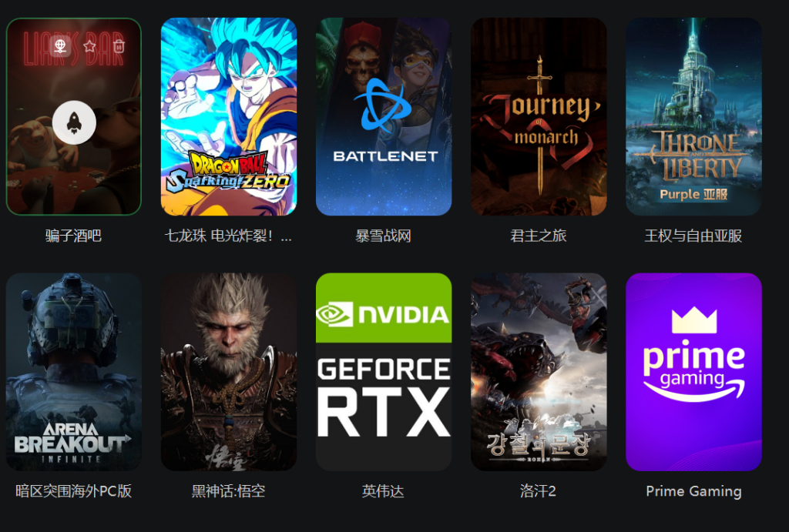
Task: Select the Rohan 2 game cover
Action: point(539,372)
